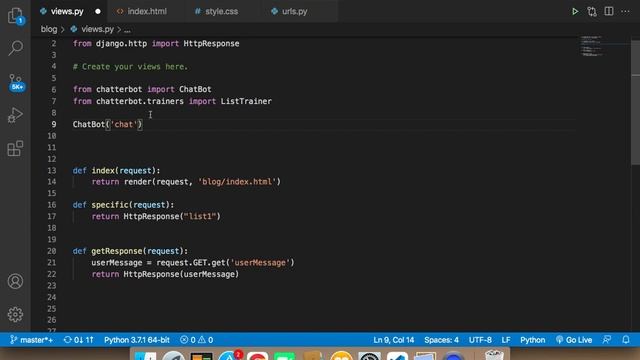Screen dimensions: 640x360
Task: Select Python 3.7.1 64-bit interpreter
Action: [137, 340]
